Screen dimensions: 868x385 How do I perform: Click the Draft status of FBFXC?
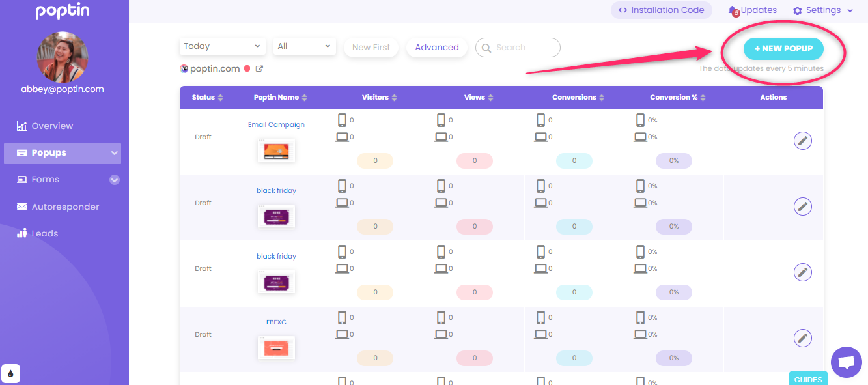pyautogui.click(x=203, y=335)
